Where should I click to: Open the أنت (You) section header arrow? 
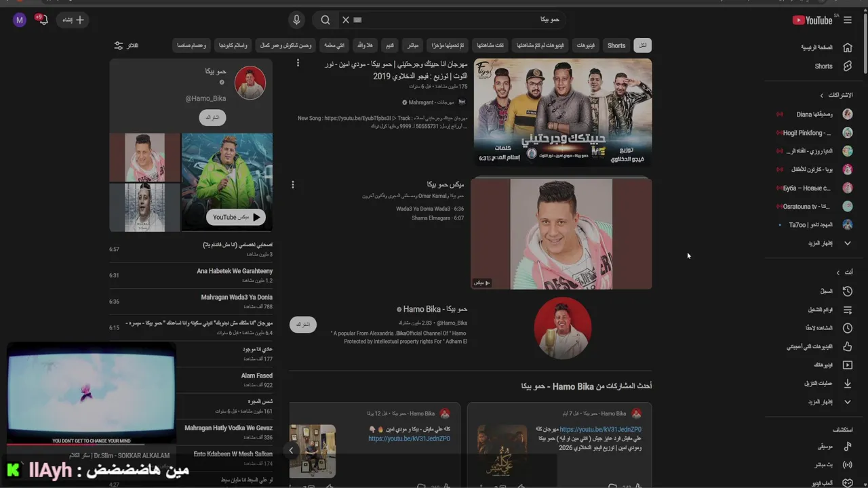pos(837,272)
